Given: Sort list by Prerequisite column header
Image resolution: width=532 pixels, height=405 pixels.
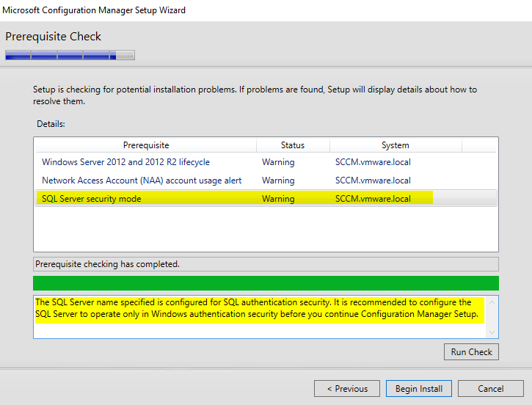Looking at the screenshot, I should pos(146,145).
